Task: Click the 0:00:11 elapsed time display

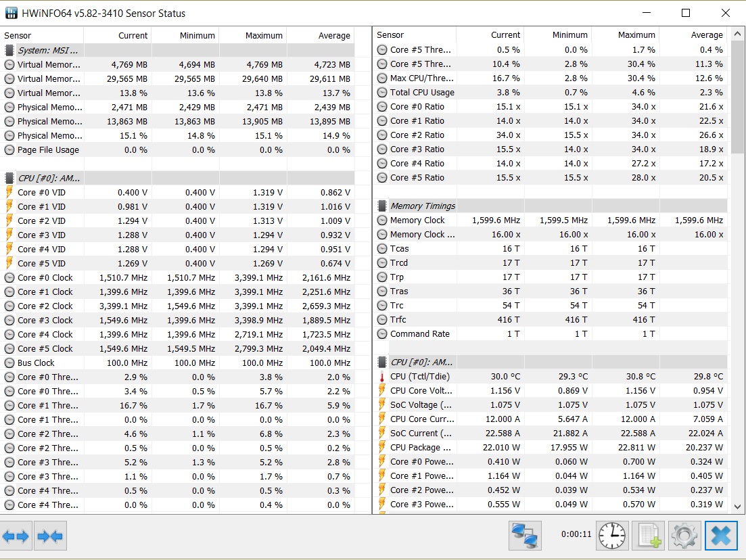Action: coord(576,534)
